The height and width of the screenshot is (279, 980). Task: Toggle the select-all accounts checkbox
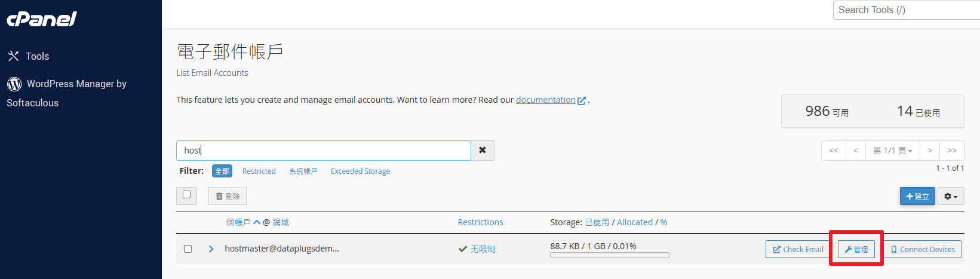pos(186,195)
